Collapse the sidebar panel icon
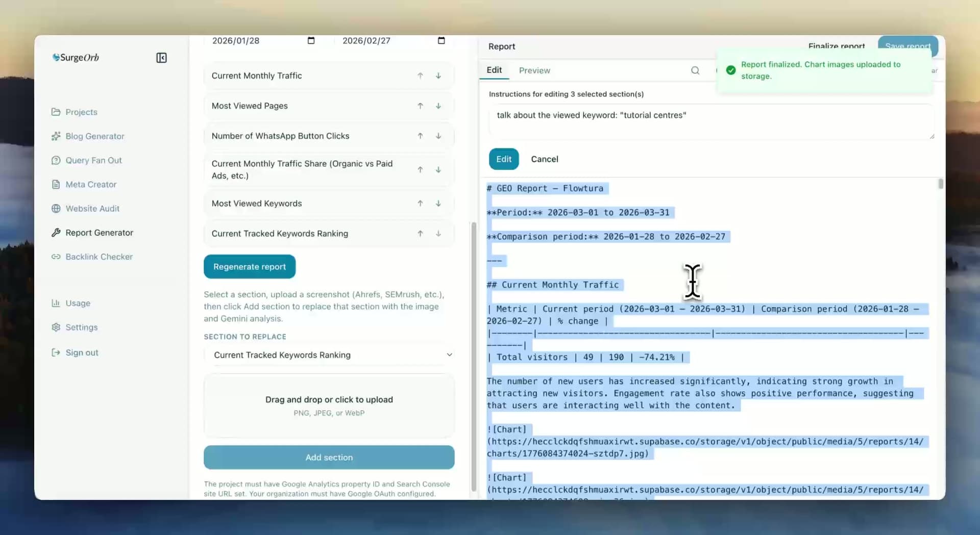Image resolution: width=980 pixels, height=535 pixels. [x=161, y=58]
